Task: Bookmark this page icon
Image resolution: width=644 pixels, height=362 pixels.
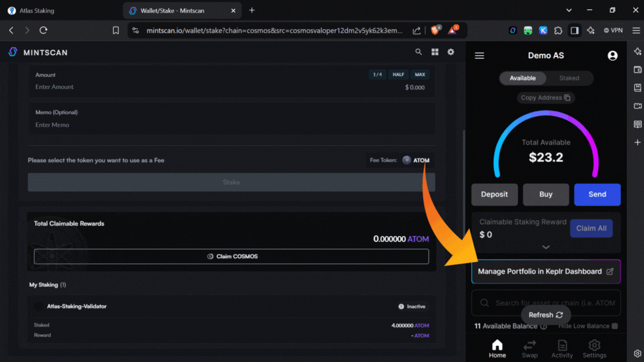Action: [x=116, y=30]
